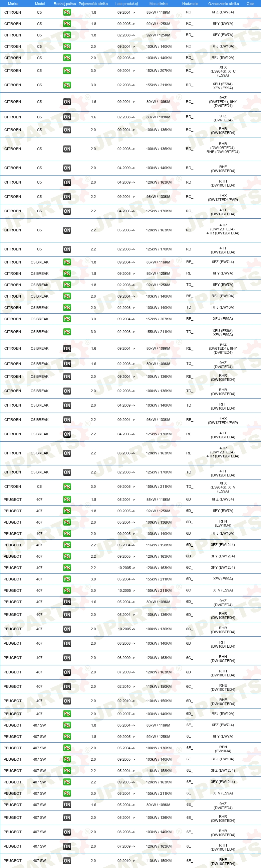The width and height of the screenshot is (261, 868).
Task: Select '4HX (DW12TED4/FAP)' in RC_ row
Action: coord(223,198)
